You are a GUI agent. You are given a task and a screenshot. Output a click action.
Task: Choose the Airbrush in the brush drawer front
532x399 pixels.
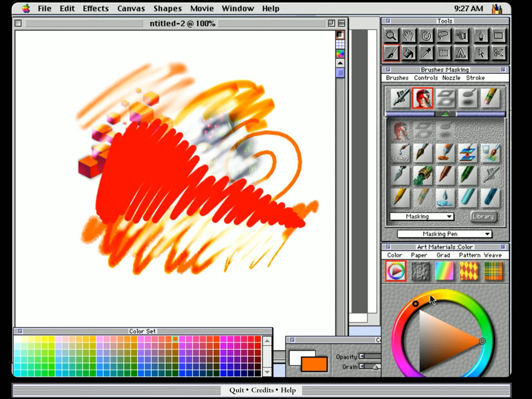point(400,98)
